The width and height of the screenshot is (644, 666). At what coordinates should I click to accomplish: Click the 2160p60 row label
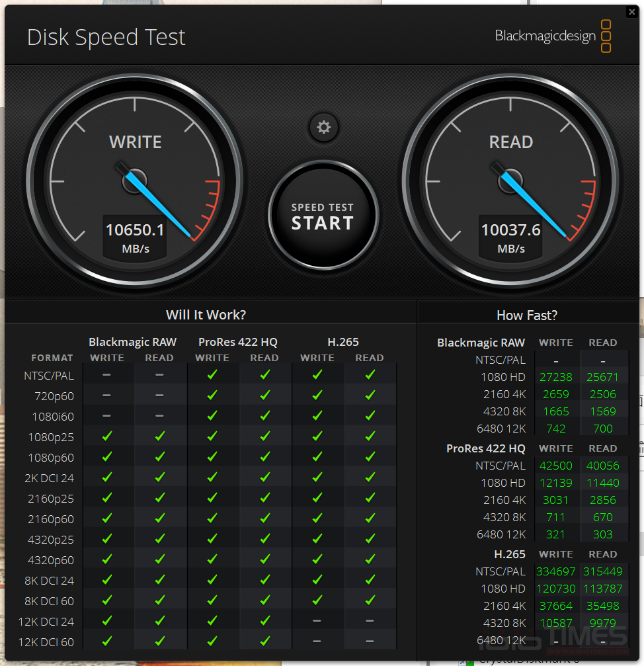tap(51, 519)
